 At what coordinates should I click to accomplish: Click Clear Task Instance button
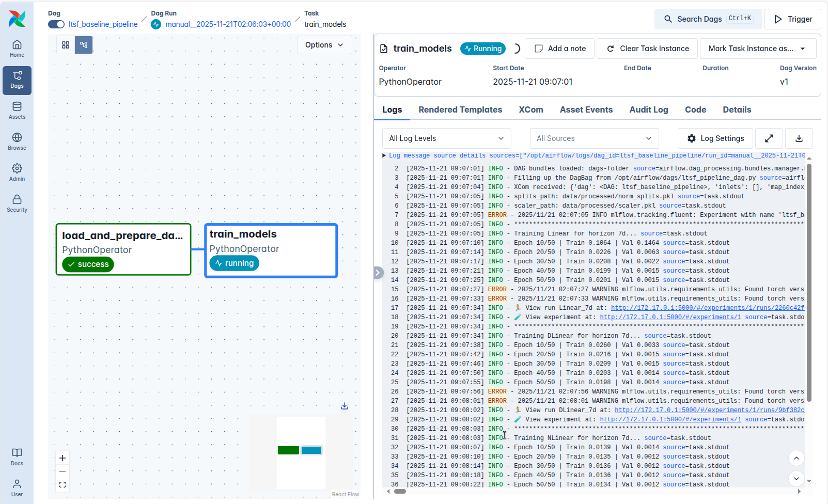pyautogui.click(x=647, y=49)
